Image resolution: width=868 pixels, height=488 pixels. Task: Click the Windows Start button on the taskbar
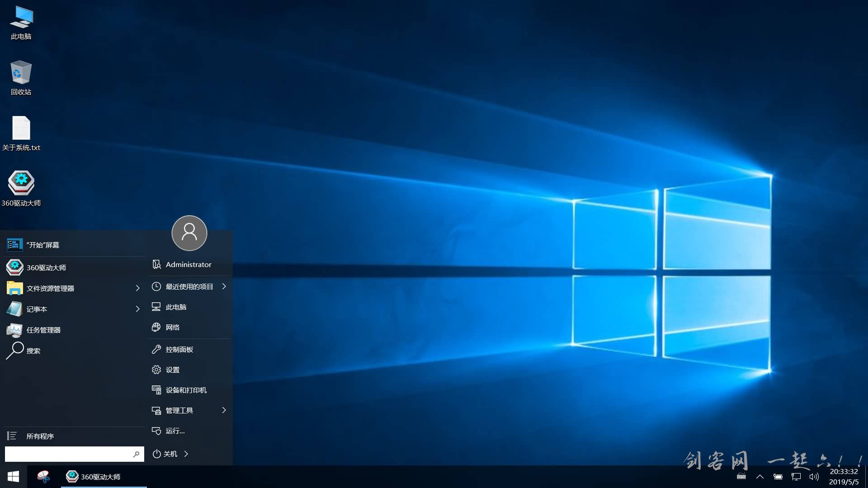tap(13, 477)
